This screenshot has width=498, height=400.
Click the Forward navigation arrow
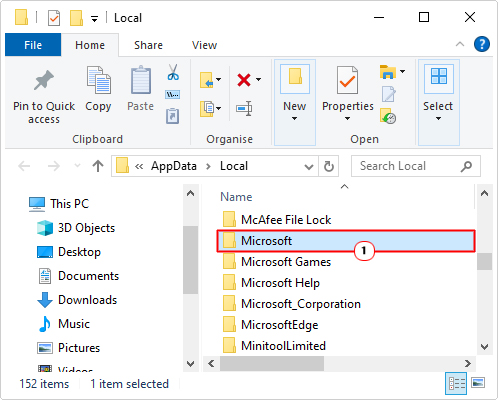coord(54,166)
